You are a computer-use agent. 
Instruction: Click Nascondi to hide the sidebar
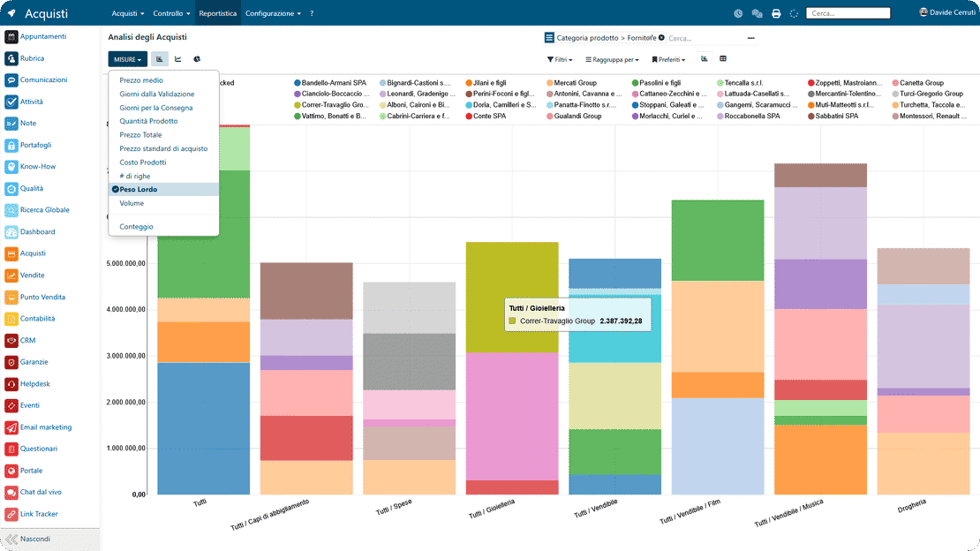click(35, 540)
